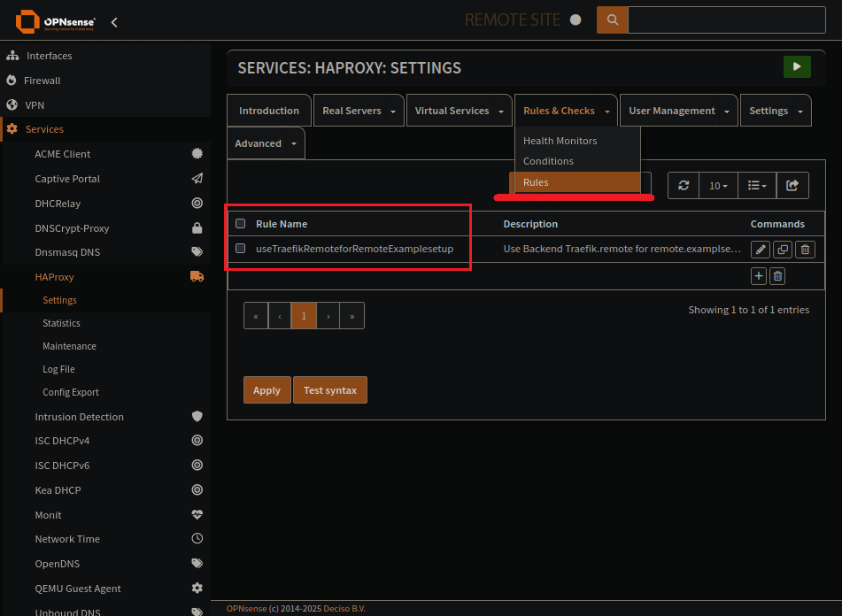842x616 pixels.
Task: Click the Intrusion Detection shield icon
Action: point(197,416)
